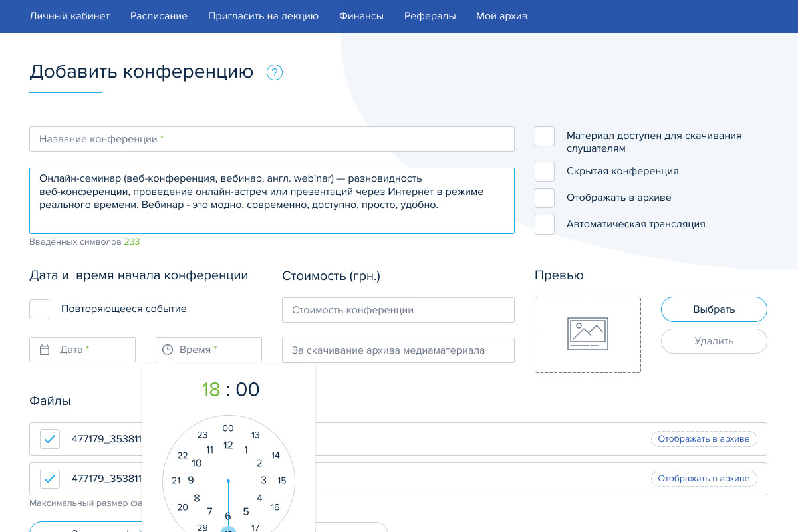798x532 pixels.
Task: Uncheck the first file's checkbox
Action: [x=50, y=439]
